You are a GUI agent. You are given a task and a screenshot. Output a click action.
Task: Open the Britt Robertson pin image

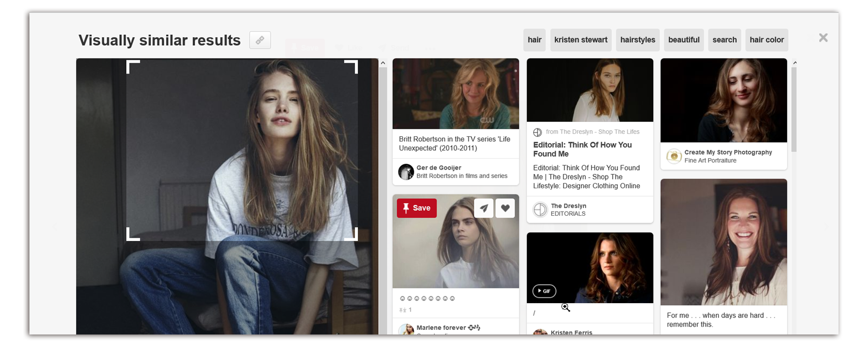point(456,93)
